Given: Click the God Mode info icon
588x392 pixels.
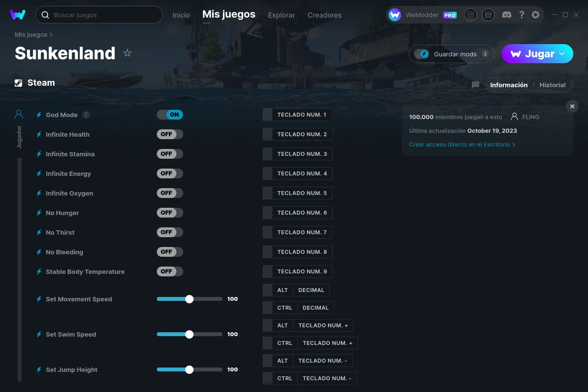Looking at the screenshot, I should point(86,115).
